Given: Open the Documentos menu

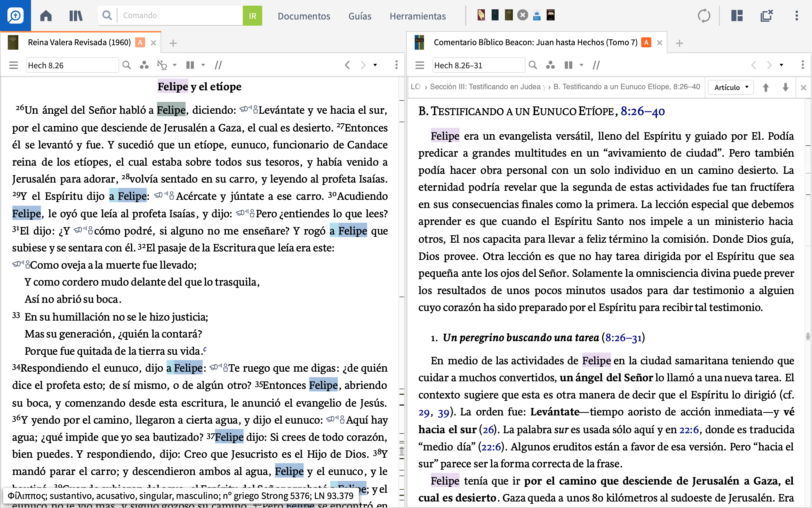Looking at the screenshot, I should [304, 16].
